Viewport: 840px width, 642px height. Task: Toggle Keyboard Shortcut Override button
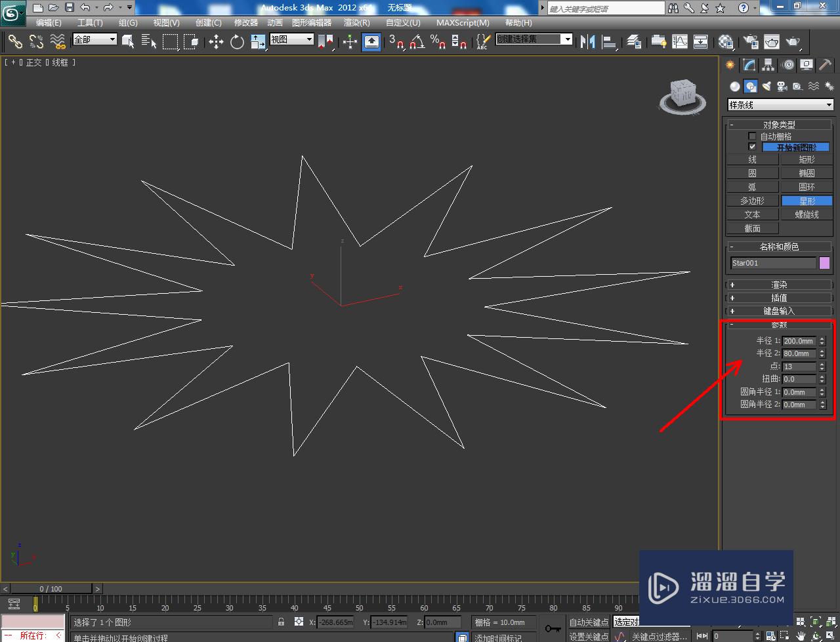tap(371, 41)
